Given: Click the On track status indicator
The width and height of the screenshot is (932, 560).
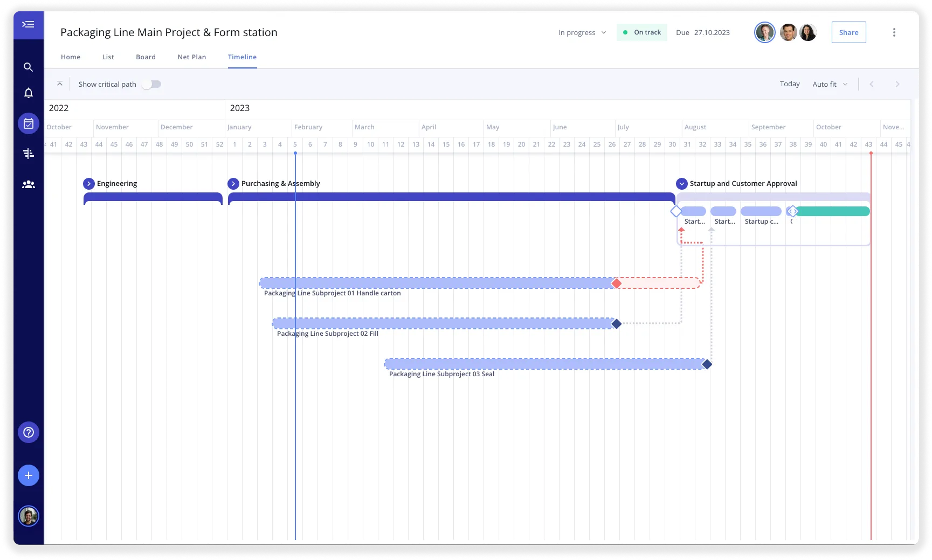Looking at the screenshot, I should click(x=641, y=32).
